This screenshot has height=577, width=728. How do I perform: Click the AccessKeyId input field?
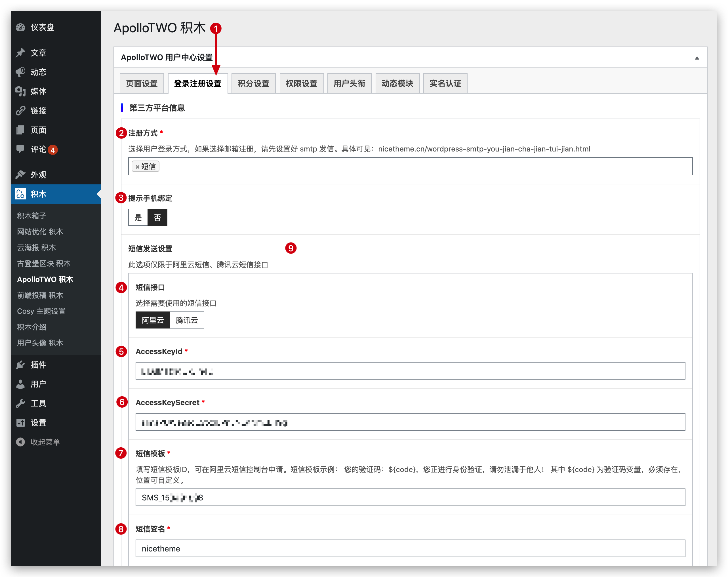pyautogui.click(x=410, y=371)
